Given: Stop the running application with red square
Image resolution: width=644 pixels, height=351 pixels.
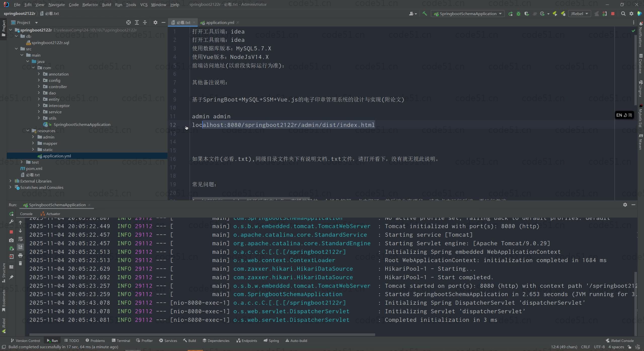Looking at the screenshot, I should pyautogui.click(x=613, y=14).
